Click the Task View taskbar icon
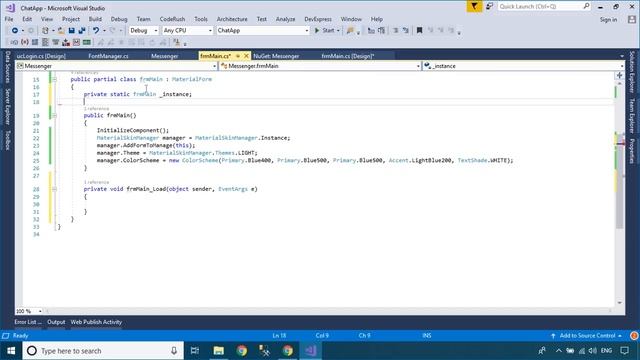The height and width of the screenshot is (360, 640). coord(195,351)
